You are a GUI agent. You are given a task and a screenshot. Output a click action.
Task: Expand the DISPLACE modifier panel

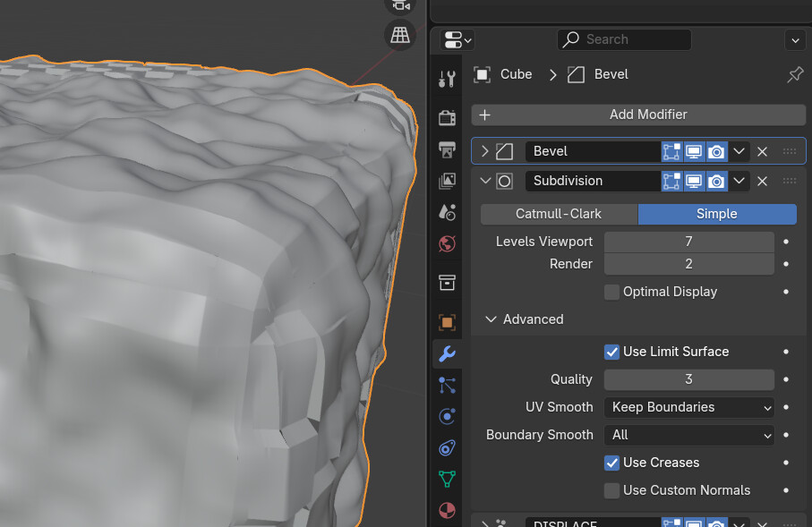[484, 523]
